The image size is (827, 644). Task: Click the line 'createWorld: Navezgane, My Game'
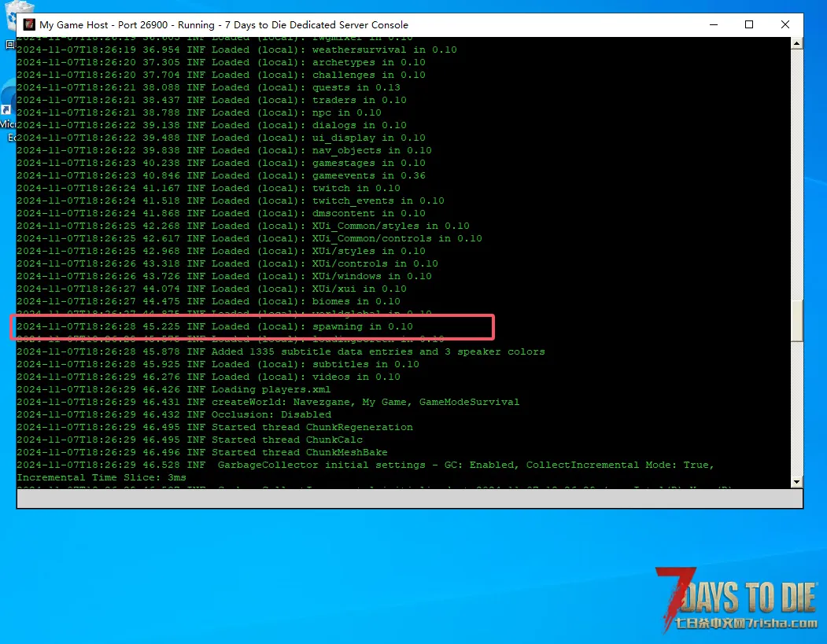pos(268,402)
